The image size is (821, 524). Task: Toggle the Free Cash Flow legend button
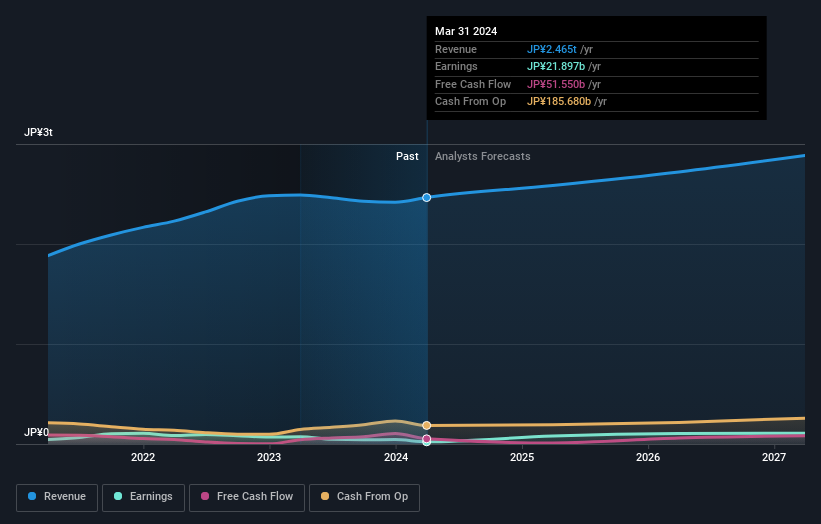247,497
